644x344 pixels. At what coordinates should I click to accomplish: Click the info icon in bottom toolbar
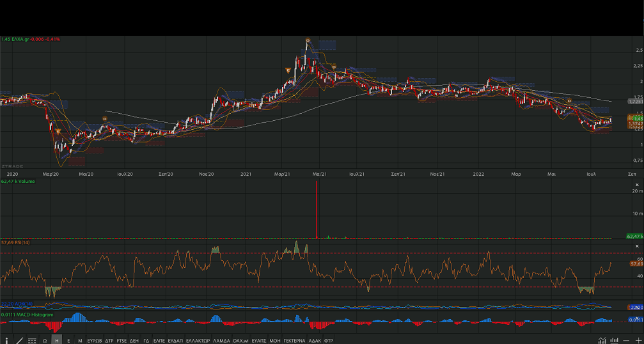point(6,341)
